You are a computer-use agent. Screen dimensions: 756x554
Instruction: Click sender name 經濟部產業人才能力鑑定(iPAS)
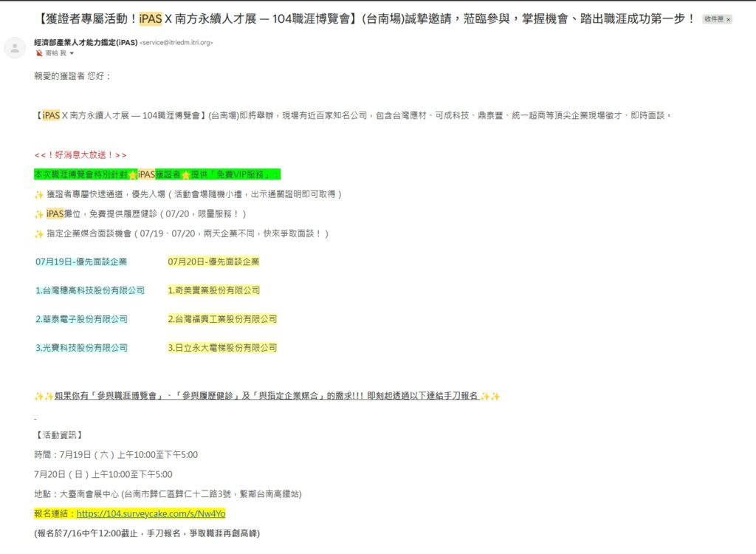point(86,43)
